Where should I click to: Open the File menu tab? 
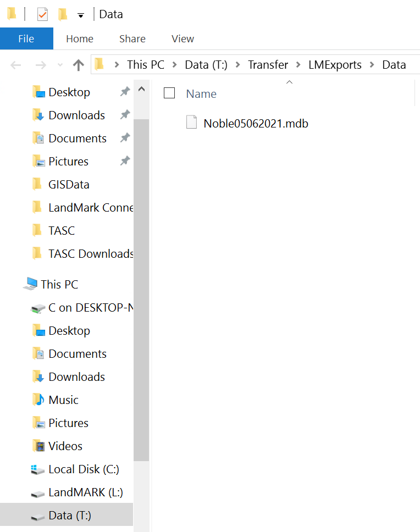click(26, 38)
